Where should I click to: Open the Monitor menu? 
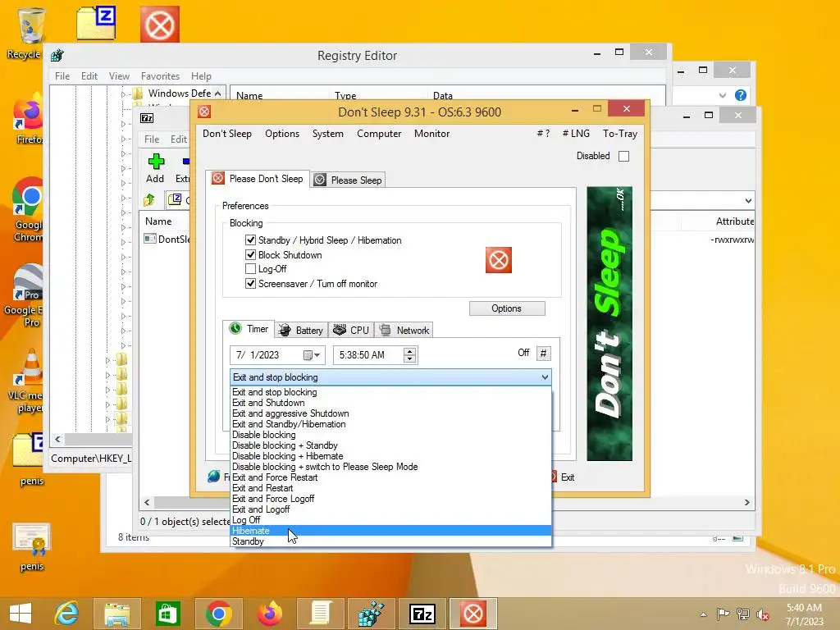coord(431,134)
